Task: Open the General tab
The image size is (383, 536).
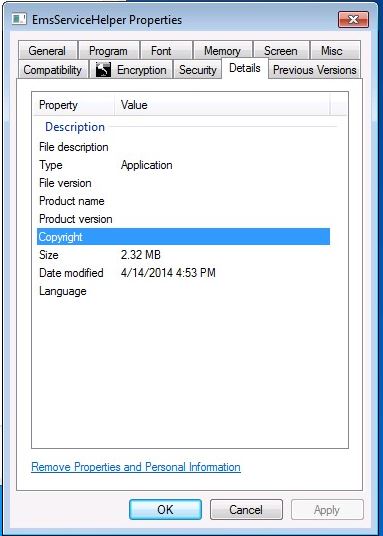Action: pos(48,51)
